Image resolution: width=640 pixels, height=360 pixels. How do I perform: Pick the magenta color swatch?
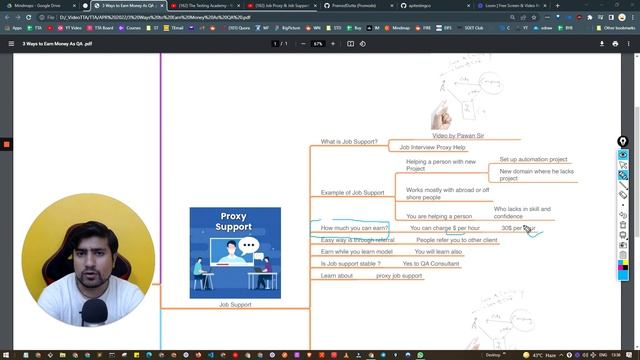620,268
